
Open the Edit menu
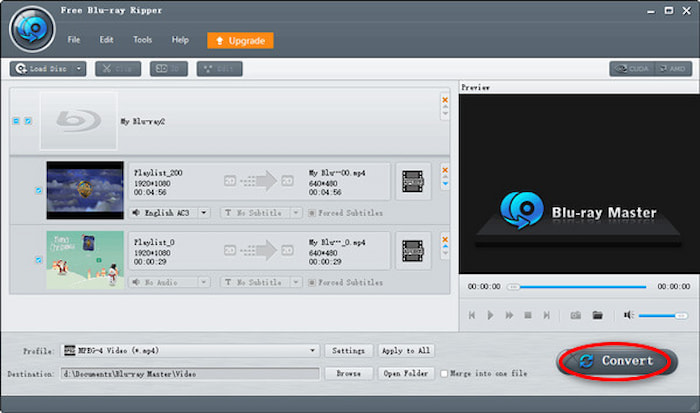coord(106,40)
